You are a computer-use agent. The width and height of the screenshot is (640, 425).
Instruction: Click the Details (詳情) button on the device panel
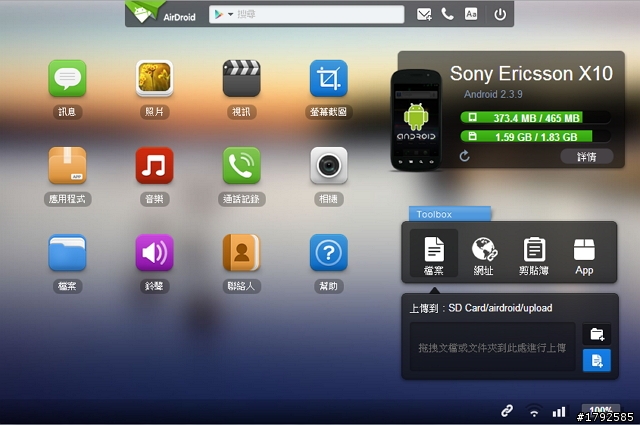point(587,156)
